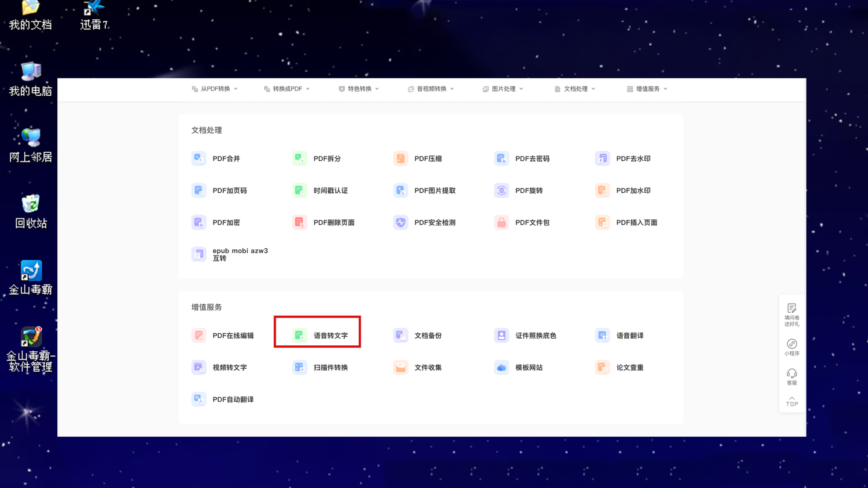Expand the 文档处理 dropdown
Image resolution: width=868 pixels, height=488 pixels.
coord(575,89)
